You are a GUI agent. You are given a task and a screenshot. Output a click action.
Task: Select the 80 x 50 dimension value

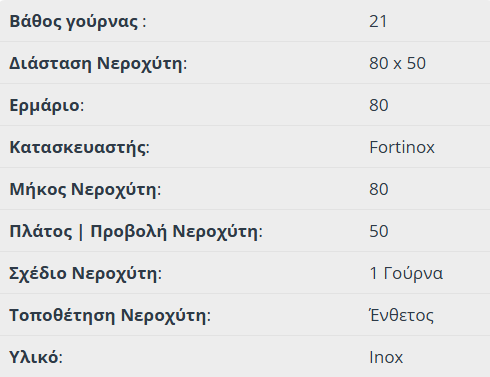397,63
